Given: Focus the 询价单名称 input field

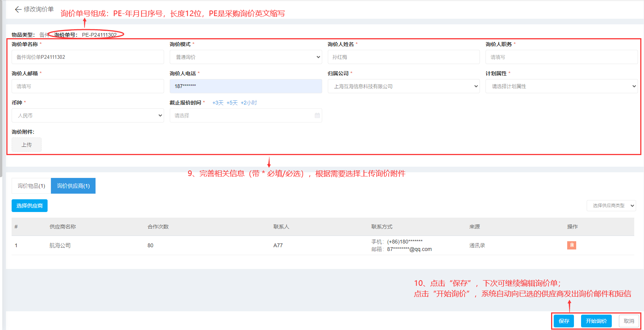Looking at the screenshot, I should [x=88, y=57].
